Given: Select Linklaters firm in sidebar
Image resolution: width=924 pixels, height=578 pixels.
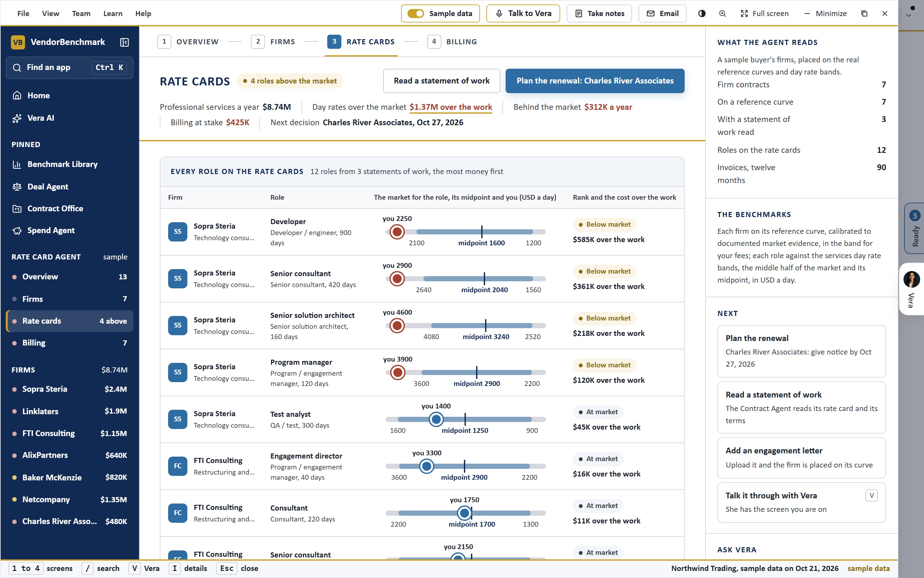Looking at the screenshot, I should [x=70, y=411].
